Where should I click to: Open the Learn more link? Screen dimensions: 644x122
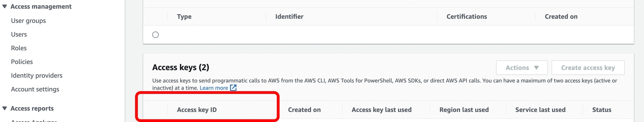tap(214, 88)
